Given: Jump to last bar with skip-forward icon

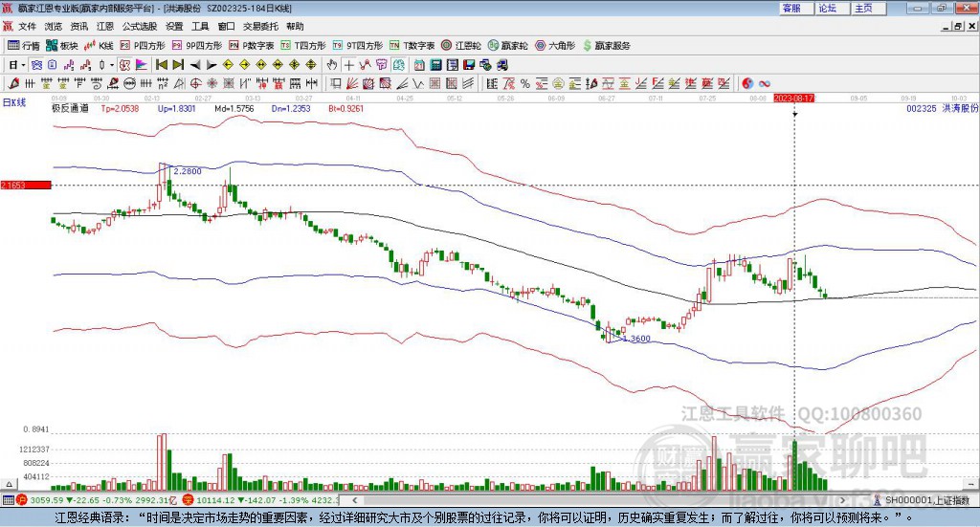Looking at the screenshot, I should pyautogui.click(x=178, y=65).
